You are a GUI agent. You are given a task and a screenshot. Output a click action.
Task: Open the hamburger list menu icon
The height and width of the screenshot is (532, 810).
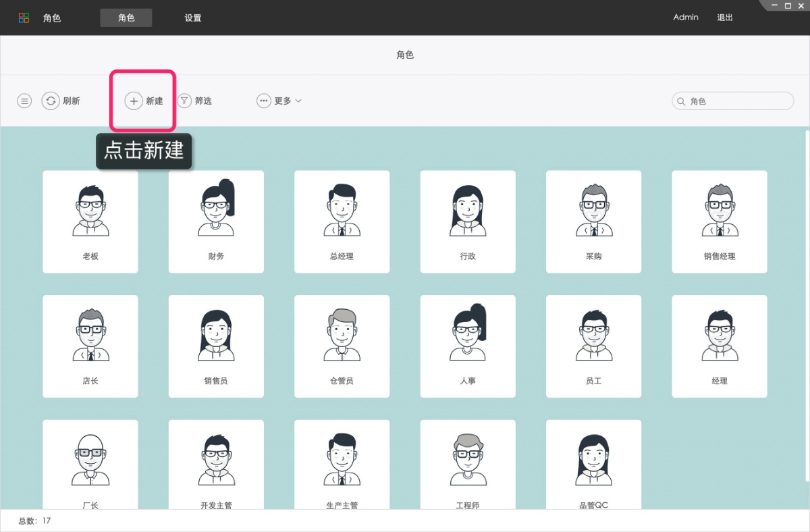24,101
